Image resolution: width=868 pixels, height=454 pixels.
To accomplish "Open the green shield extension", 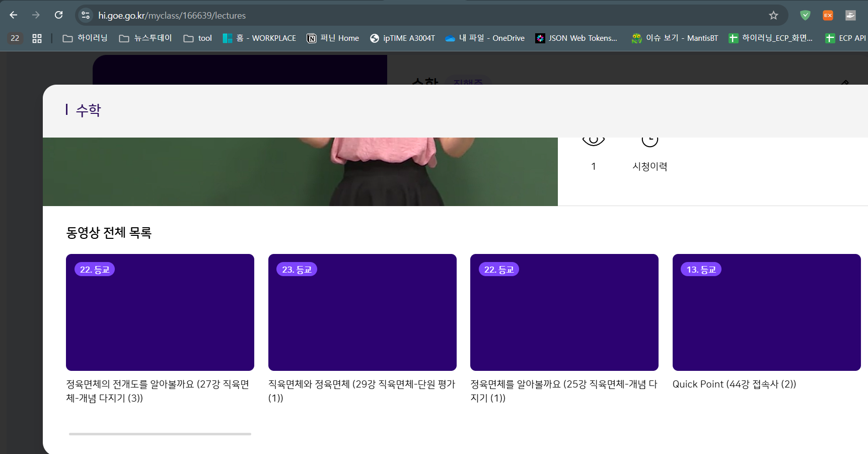I will pyautogui.click(x=805, y=16).
